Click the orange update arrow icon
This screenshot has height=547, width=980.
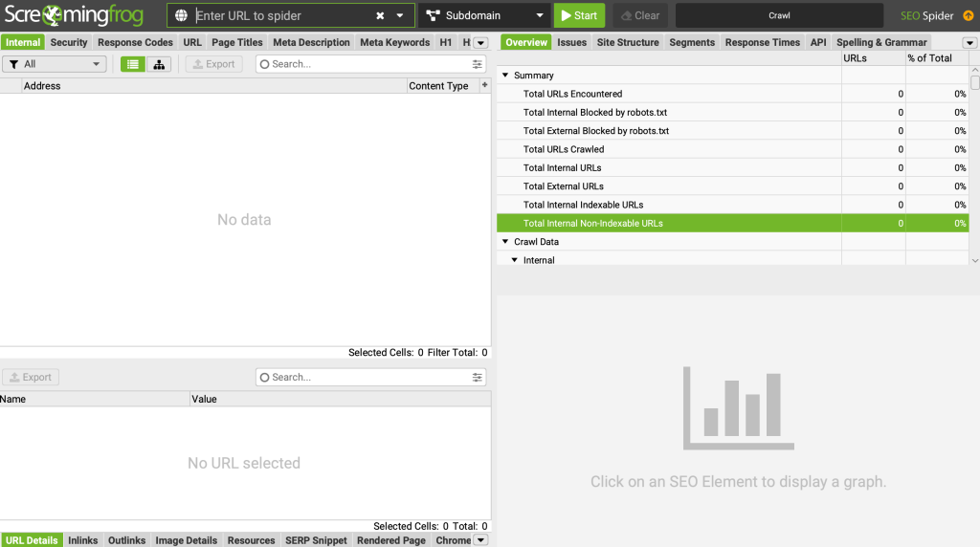pyautogui.click(x=968, y=16)
